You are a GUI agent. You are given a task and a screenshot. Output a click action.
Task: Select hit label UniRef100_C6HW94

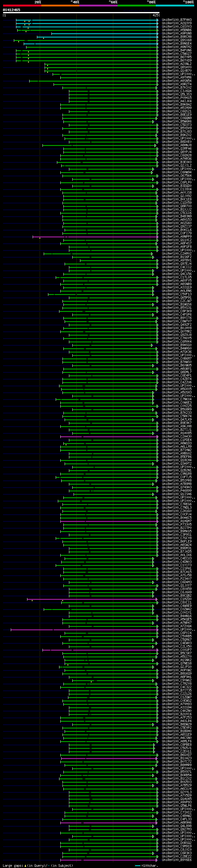click(x=177, y=172)
